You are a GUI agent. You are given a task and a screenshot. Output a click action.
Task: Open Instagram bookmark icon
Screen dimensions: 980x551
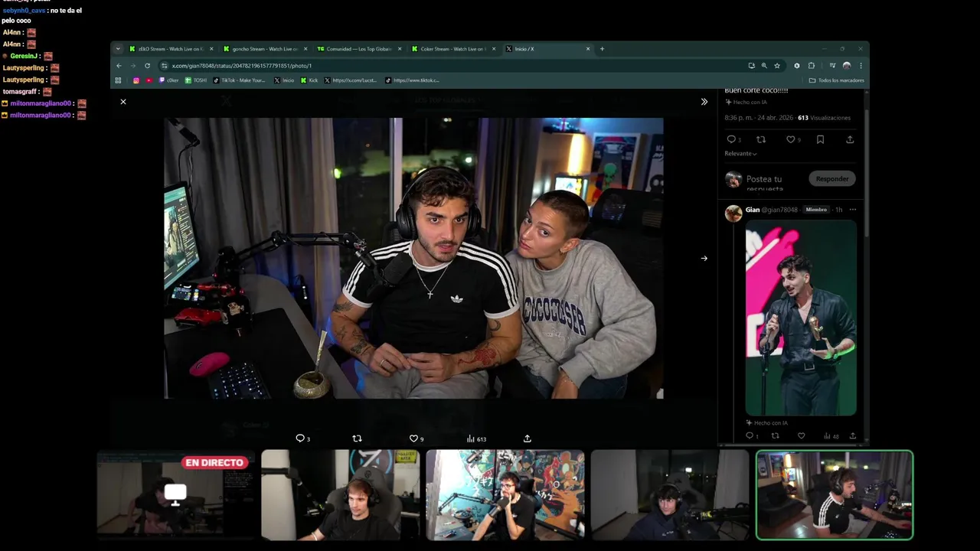pos(136,80)
